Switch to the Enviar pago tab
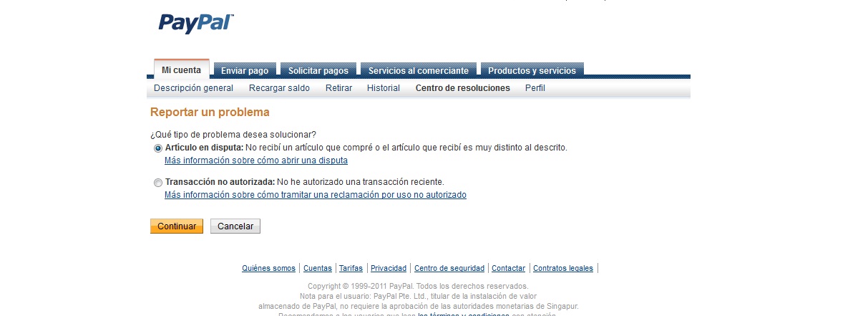 point(245,70)
